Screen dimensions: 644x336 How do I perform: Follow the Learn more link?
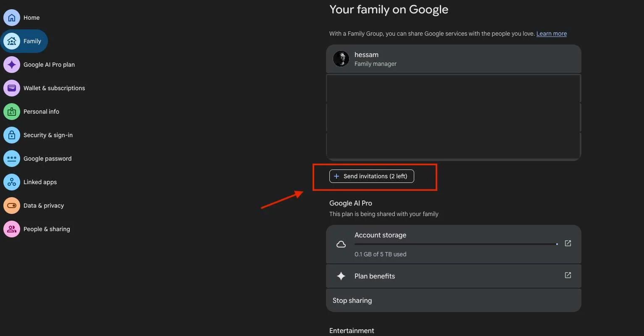point(552,34)
